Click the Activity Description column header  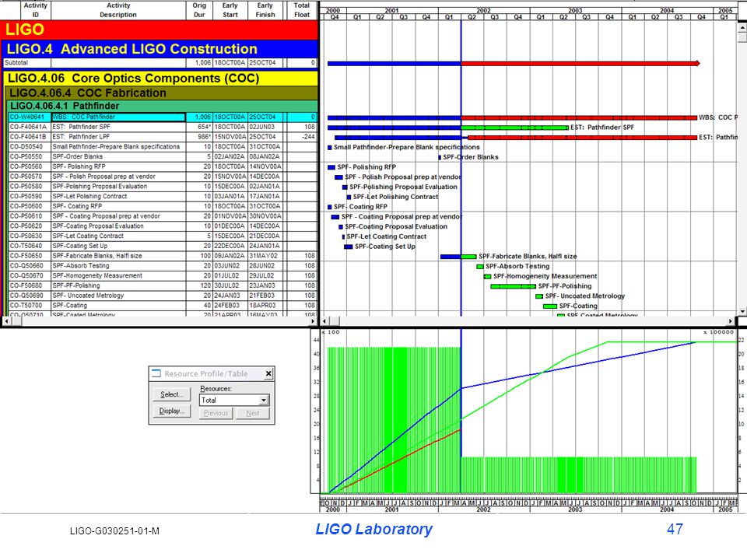pyautogui.click(x=118, y=10)
